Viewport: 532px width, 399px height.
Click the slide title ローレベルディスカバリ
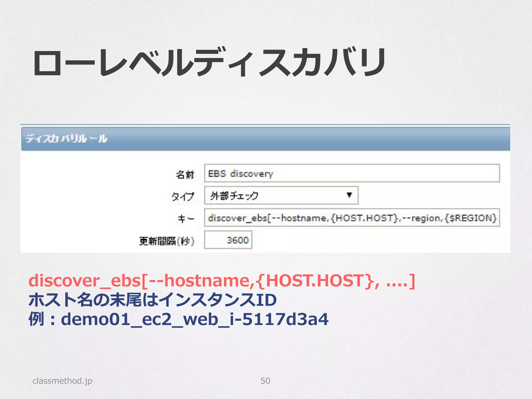209,62
